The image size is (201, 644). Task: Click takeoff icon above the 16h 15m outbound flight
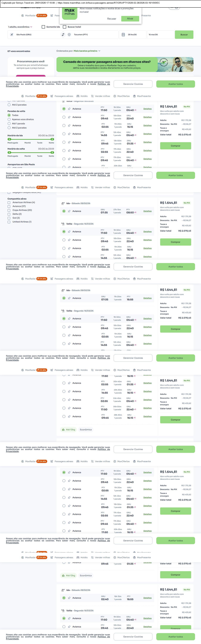pyautogui.click(x=63, y=590)
